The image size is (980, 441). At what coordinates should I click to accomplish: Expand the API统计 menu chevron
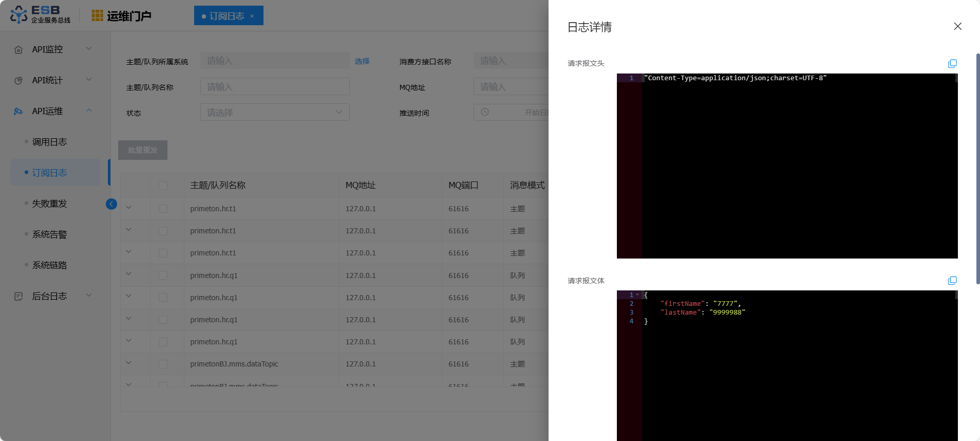[x=89, y=80]
